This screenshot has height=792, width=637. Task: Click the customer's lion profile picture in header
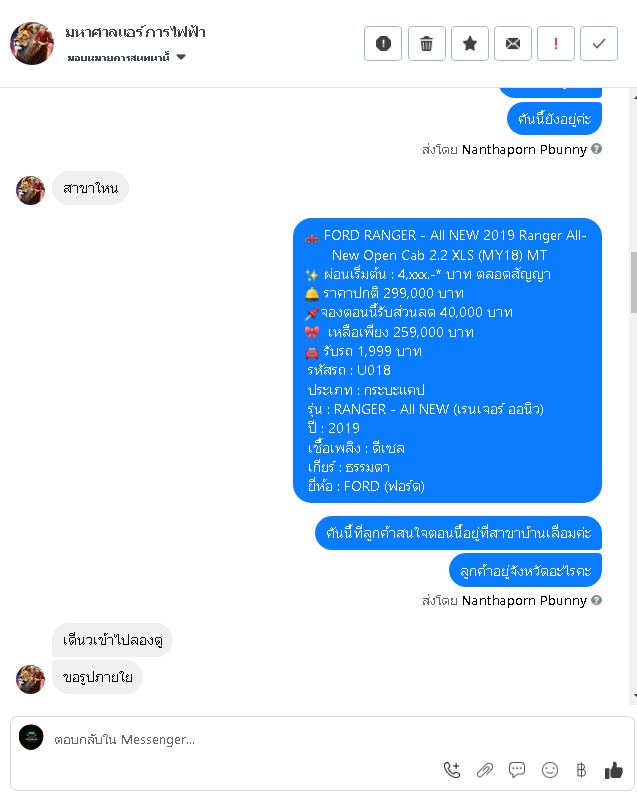coord(32,43)
